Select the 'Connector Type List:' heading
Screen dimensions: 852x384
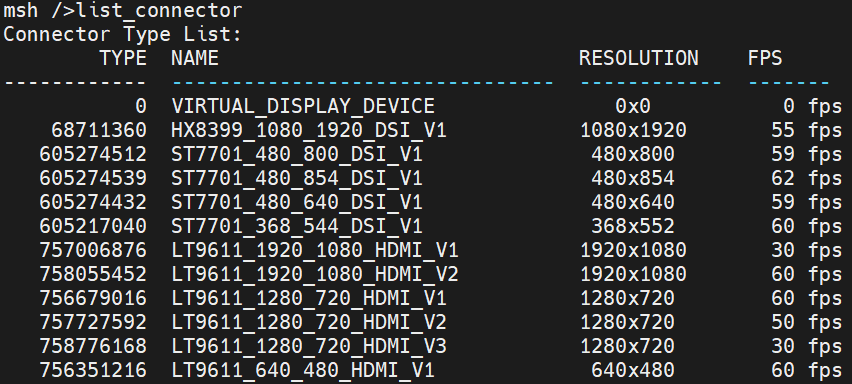pyautogui.click(x=122, y=34)
